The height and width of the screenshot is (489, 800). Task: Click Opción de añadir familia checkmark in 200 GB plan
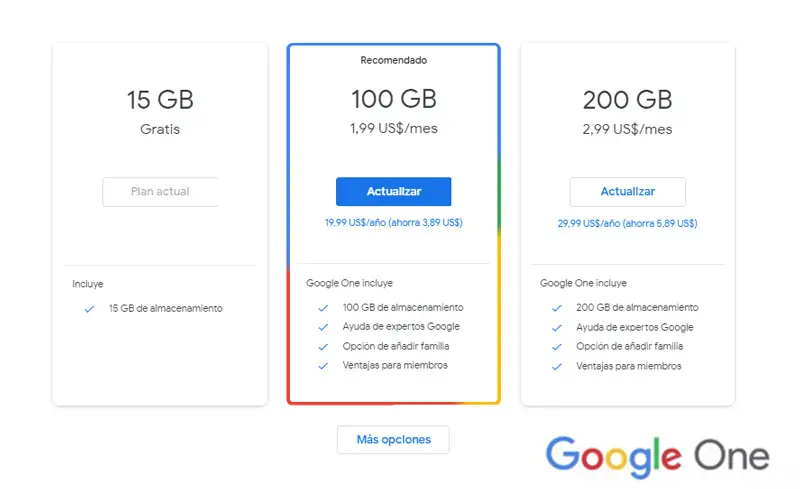(x=557, y=347)
